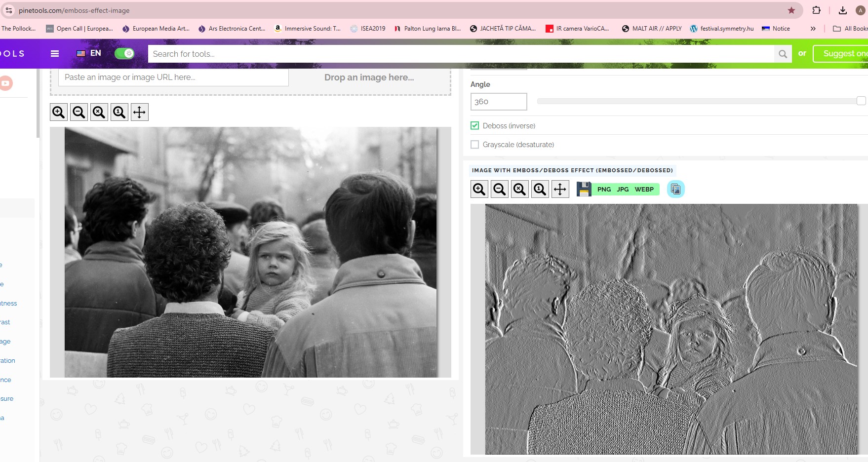
Task: Enable the Grayscale (desaturate) checkbox
Action: click(x=475, y=145)
